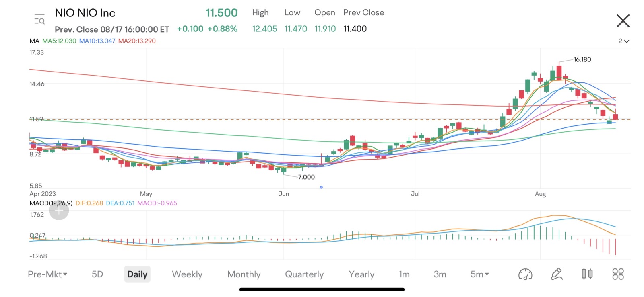644x297 pixels.
Task: Tap the +0.88% change percentage
Action: [x=222, y=29]
